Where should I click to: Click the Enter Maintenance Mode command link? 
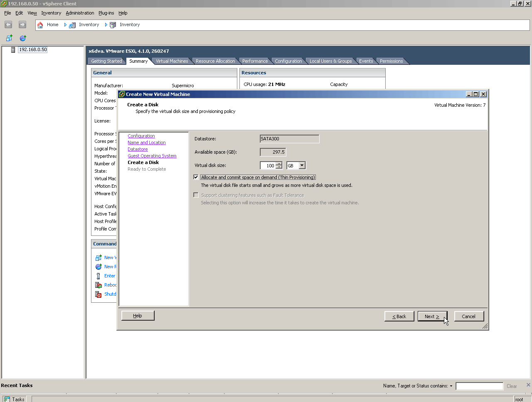(x=110, y=276)
